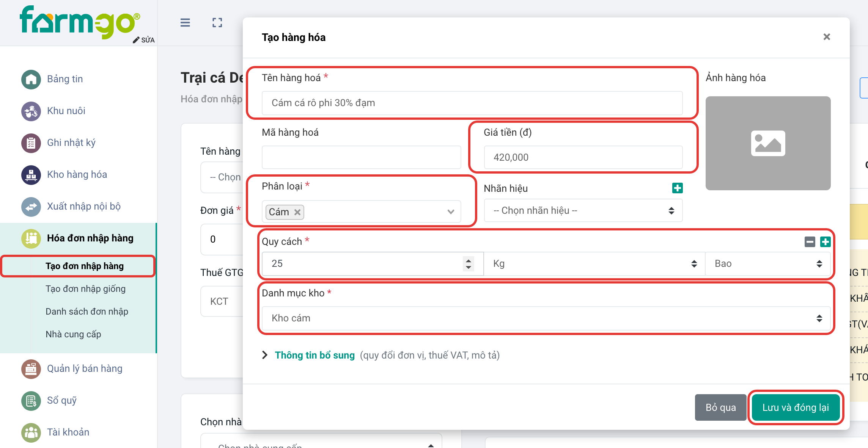Open Xuất nhập nội bộ icon
868x448 pixels.
31,207
